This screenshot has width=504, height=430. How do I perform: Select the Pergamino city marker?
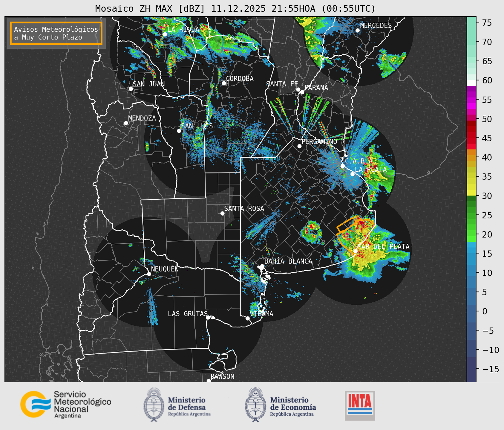pos(299,146)
